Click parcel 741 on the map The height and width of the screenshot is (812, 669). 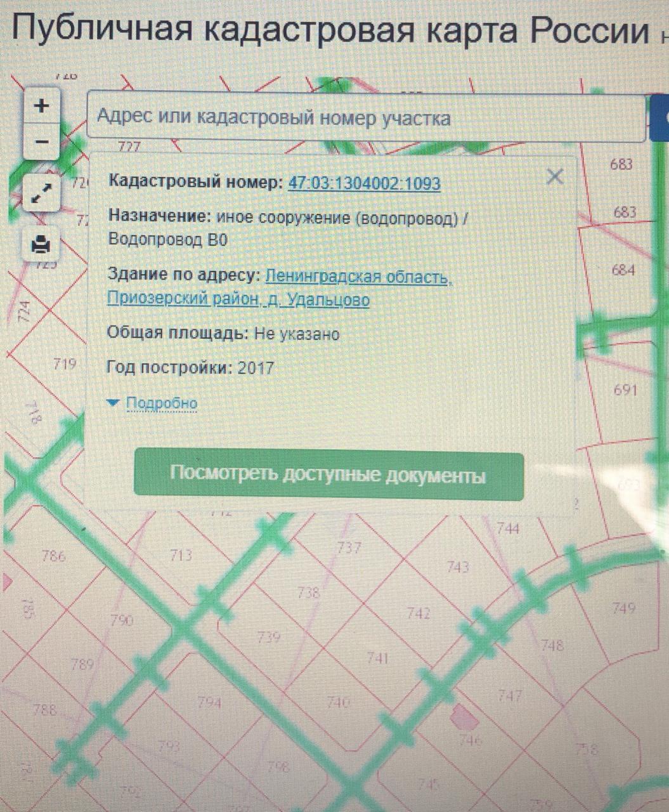point(377,658)
